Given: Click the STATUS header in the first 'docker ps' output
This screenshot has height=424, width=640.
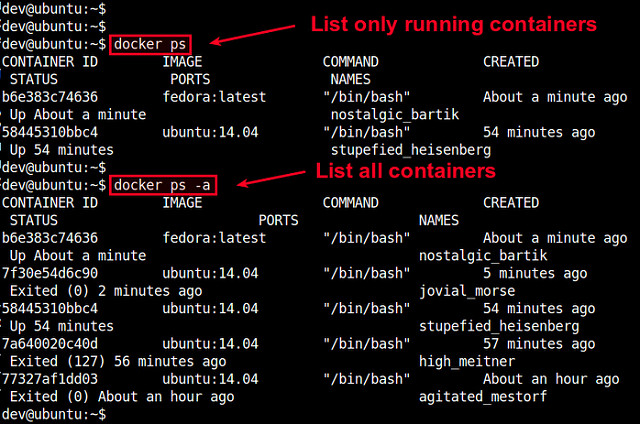Looking at the screenshot, I should click(x=34, y=79).
